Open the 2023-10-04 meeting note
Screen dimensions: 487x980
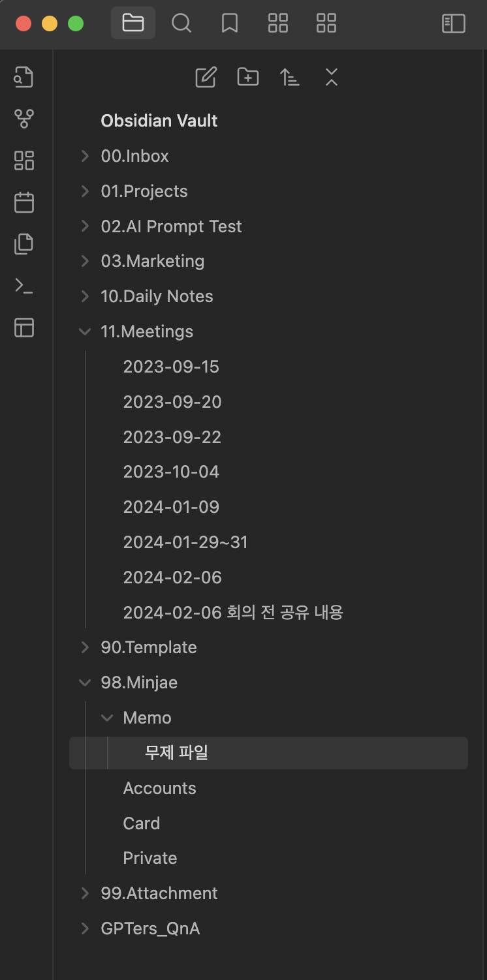coord(171,472)
